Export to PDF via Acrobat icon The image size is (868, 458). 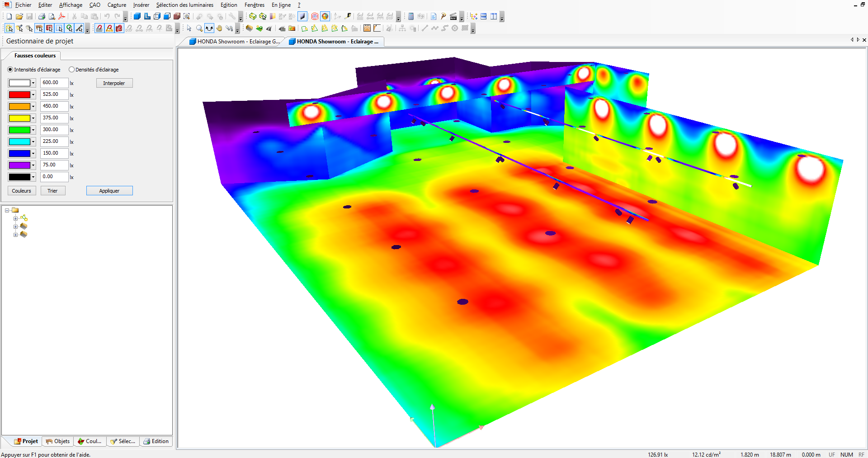62,16
